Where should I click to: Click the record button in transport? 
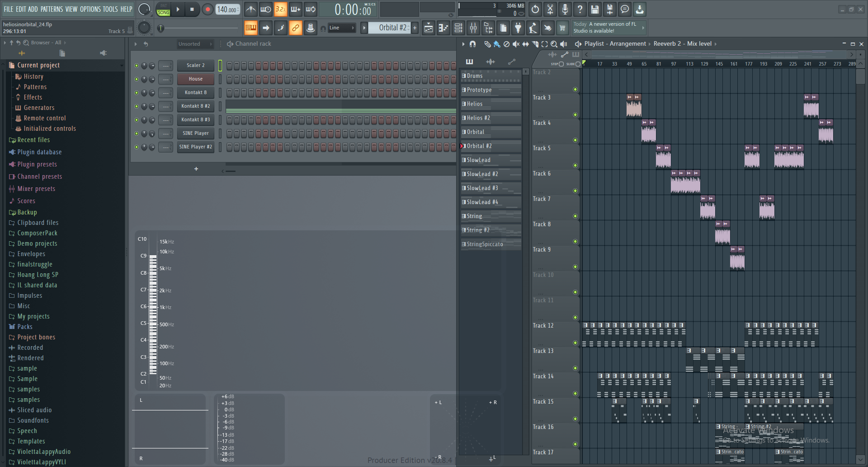click(x=208, y=10)
